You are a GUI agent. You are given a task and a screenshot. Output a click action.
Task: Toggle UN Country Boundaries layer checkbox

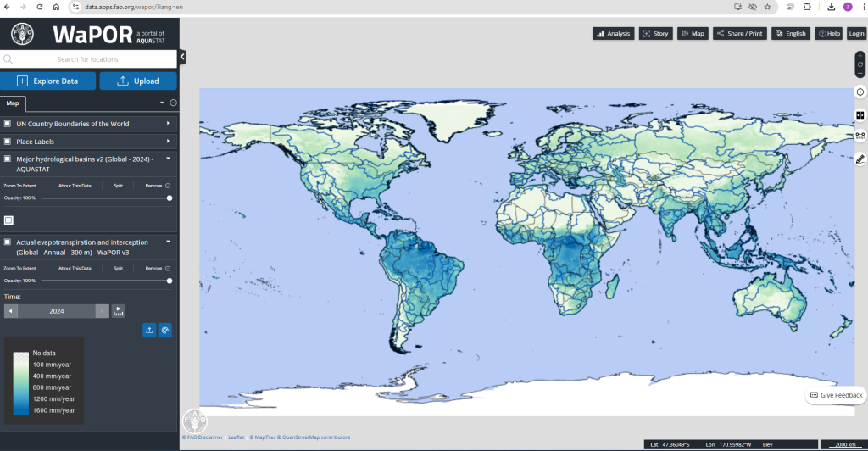[x=8, y=124]
